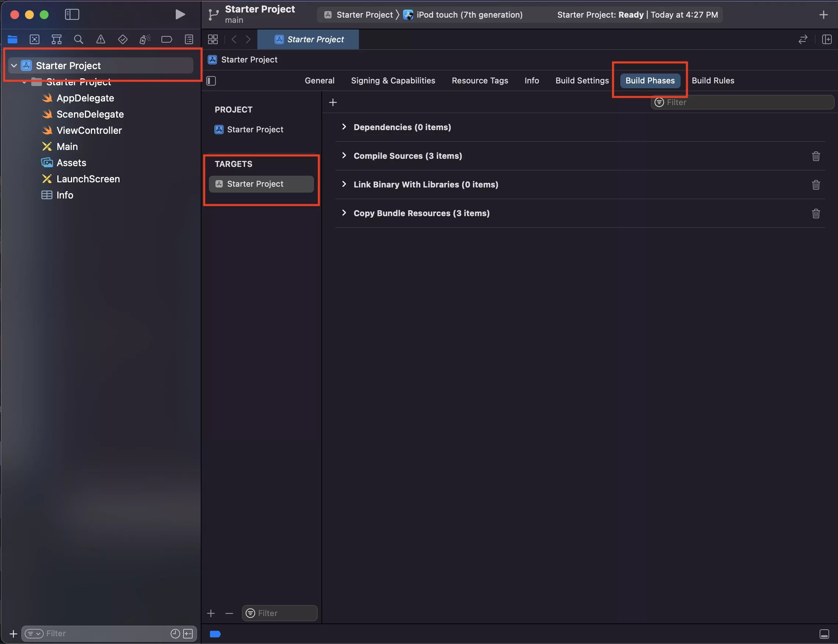Open the Project navigator folder icon
Screen dimensions: 838x644
click(13, 39)
